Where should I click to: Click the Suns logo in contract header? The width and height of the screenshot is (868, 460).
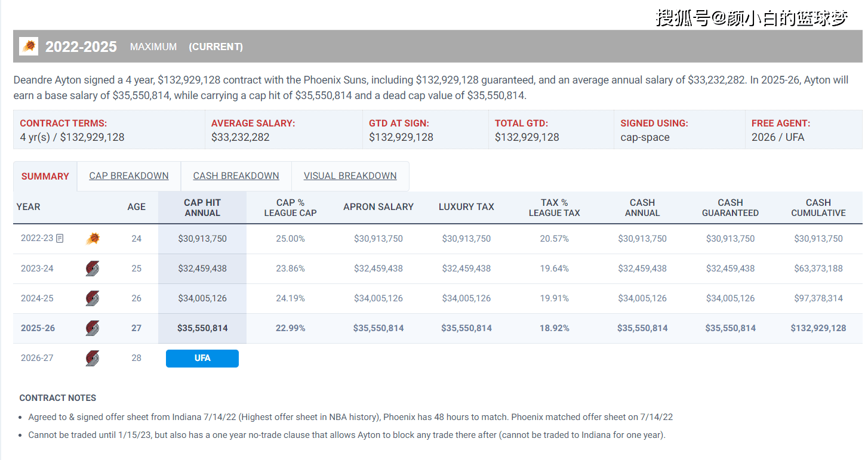click(x=29, y=46)
